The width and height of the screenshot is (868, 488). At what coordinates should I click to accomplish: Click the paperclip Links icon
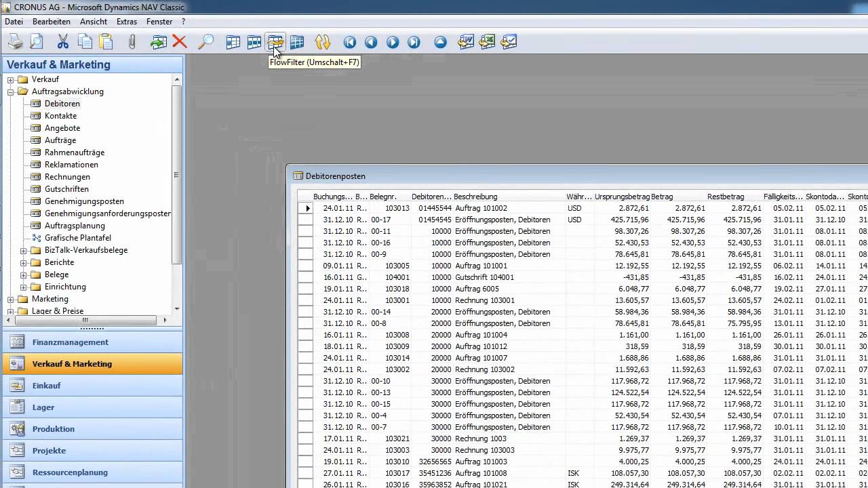point(132,42)
